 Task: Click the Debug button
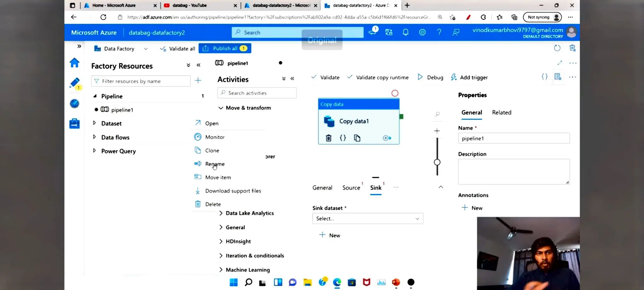[430, 77]
